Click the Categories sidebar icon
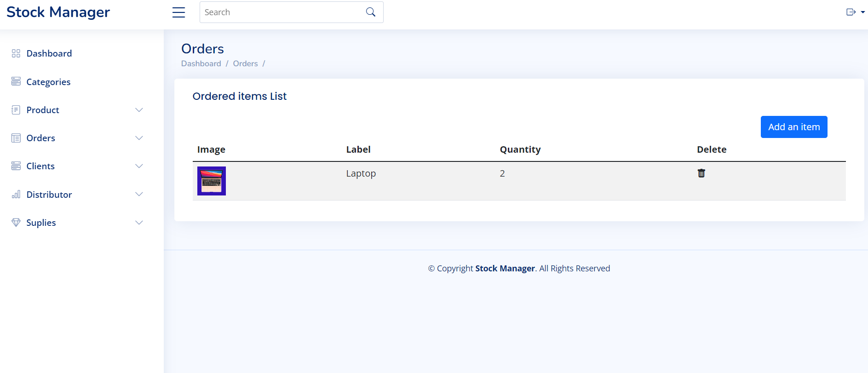 [x=16, y=81]
